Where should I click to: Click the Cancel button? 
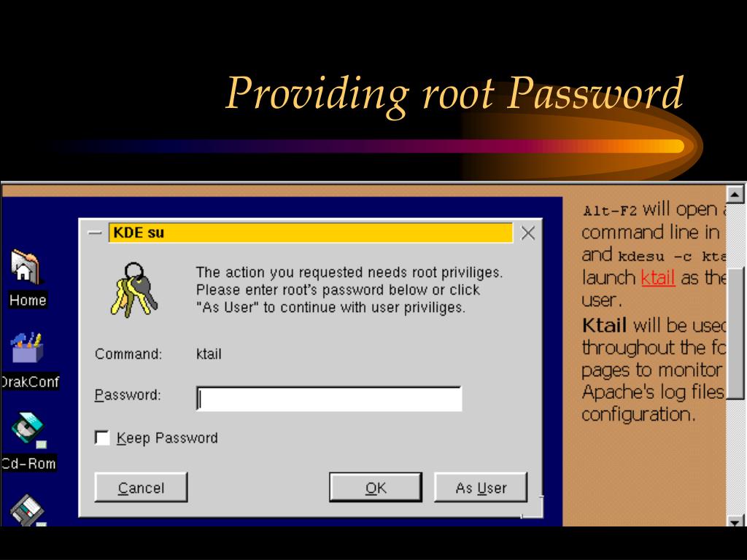coord(141,487)
